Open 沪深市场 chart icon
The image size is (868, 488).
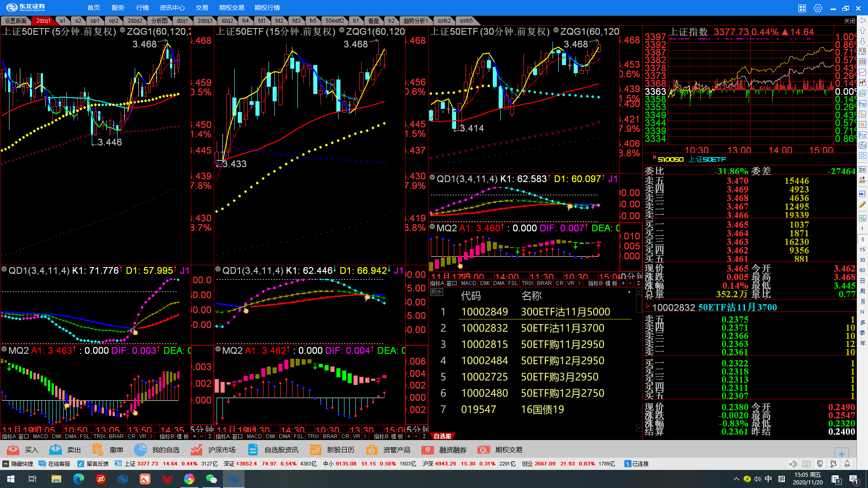click(x=196, y=450)
